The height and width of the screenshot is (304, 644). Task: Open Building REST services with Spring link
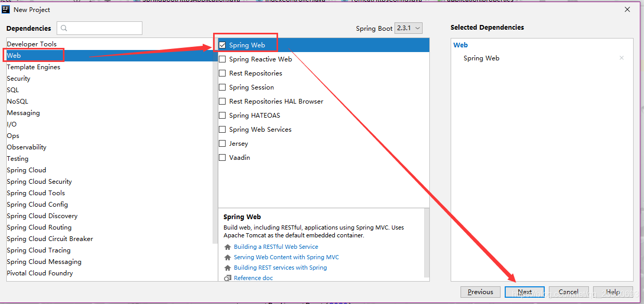click(x=280, y=268)
